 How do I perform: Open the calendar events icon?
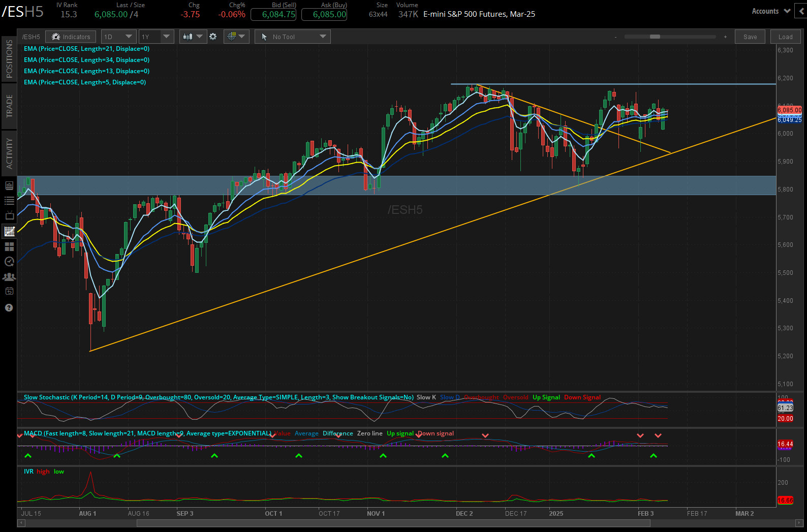tap(9, 292)
